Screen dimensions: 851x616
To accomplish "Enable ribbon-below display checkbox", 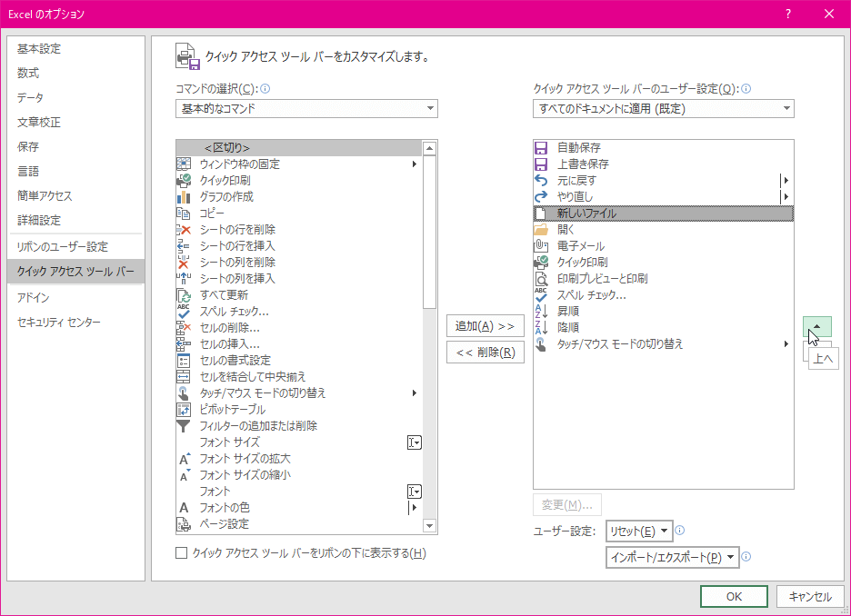I will point(182,553).
